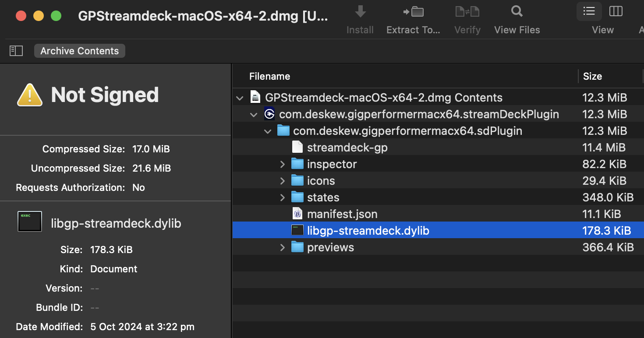This screenshot has width=644, height=338.
Task: Switch to column view mode
Action: (616, 11)
